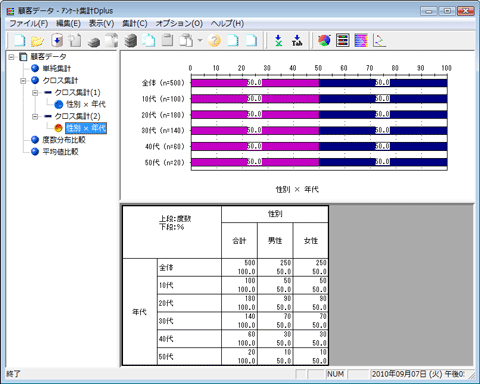Open the 集計(C) menu
The width and height of the screenshot is (480, 384).
point(135,24)
